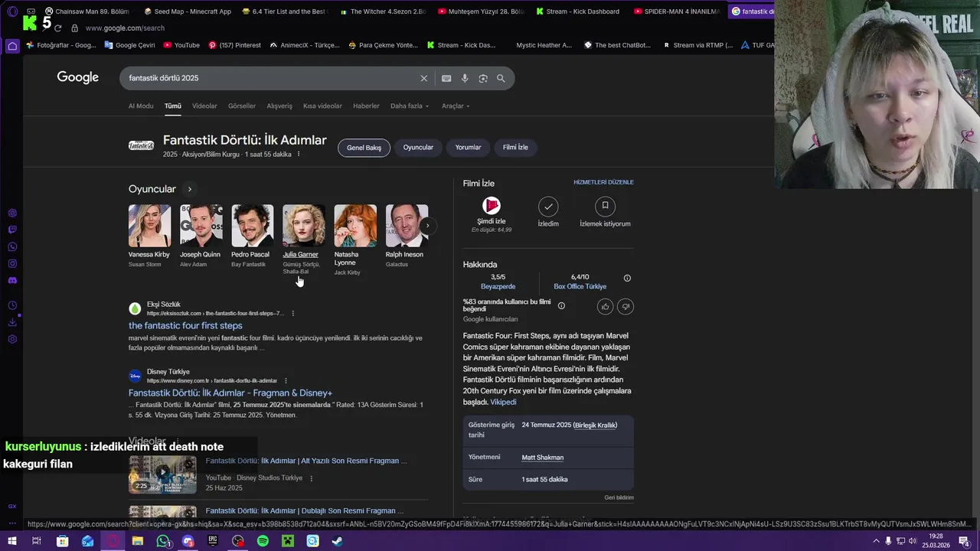Screen dimensions: 980x551
Task: Expand the Daha fazla dropdown
Action: (x=410, y=106)
